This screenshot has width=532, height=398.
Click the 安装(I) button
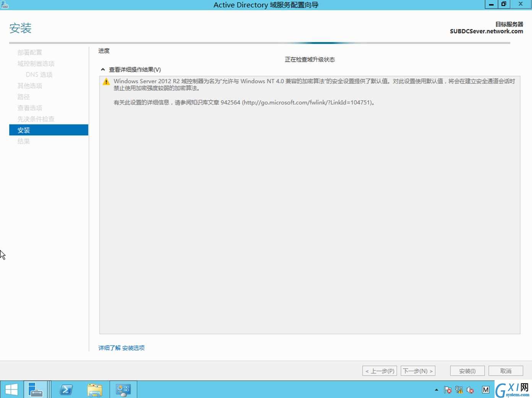click(x=467, y=371)
